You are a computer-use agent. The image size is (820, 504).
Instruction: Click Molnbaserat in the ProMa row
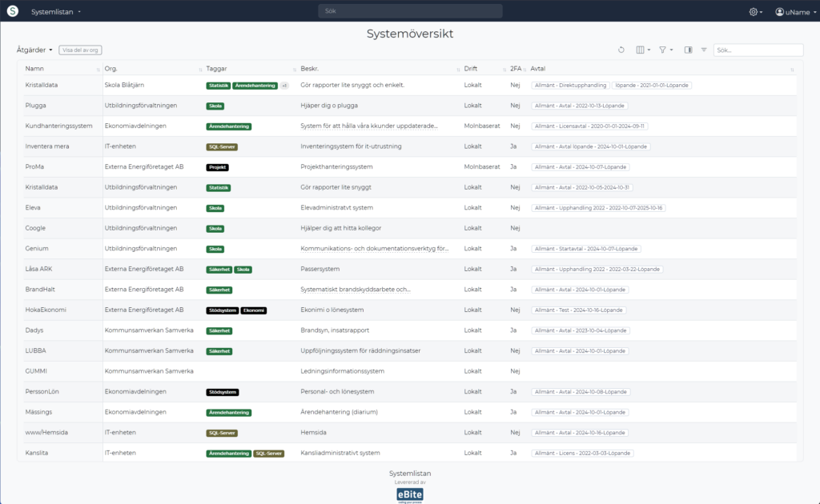[482, 166]
